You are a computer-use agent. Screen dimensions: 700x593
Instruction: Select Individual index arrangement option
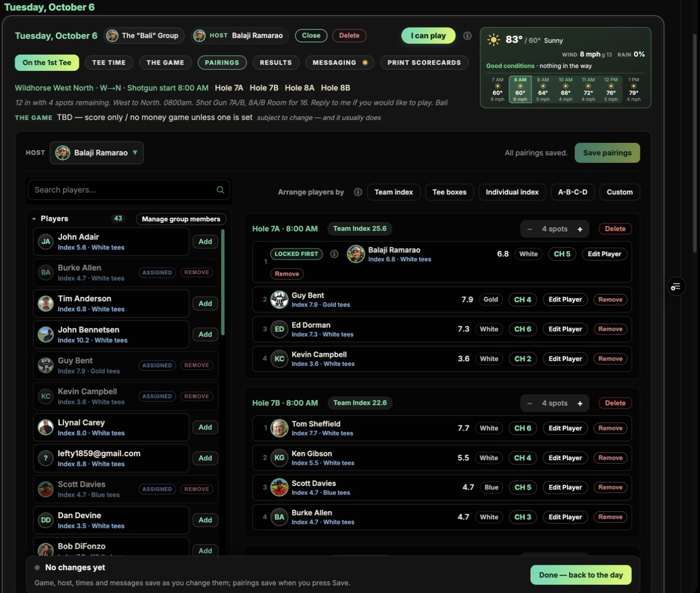tap(512, 192)
